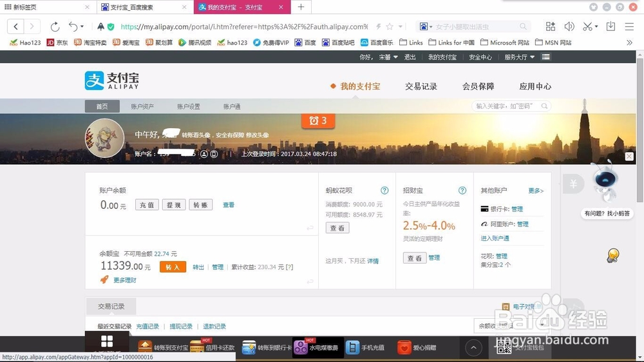Open charity donation app icon
The height and width of the screenshot is (362, 644).
(x=404, y=347)
